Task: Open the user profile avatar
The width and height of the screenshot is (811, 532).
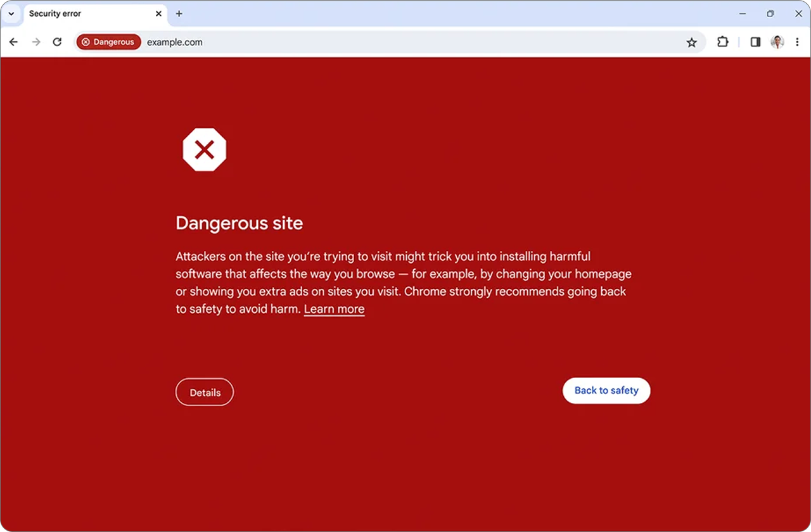Action: [x=777, y=42]
